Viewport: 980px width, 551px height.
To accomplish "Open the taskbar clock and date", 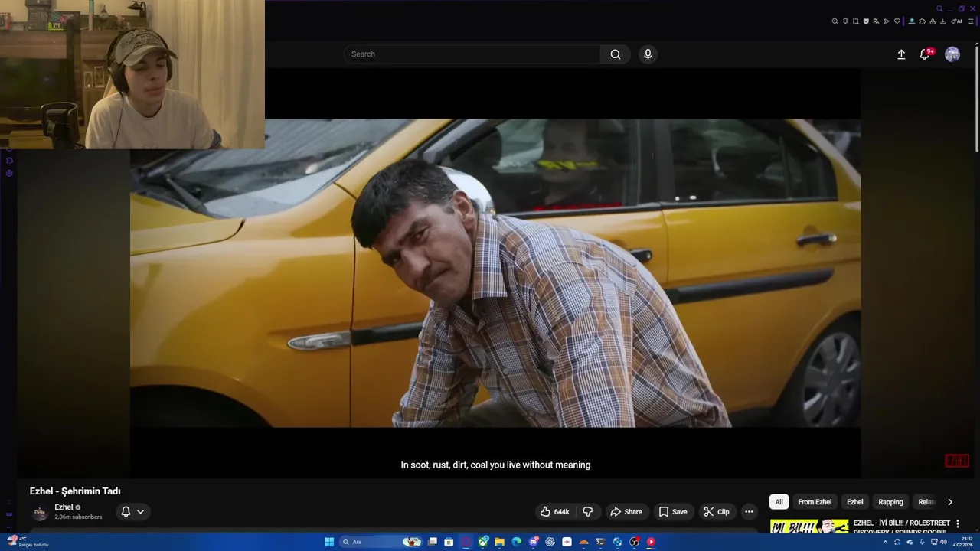I will [963, 542].
